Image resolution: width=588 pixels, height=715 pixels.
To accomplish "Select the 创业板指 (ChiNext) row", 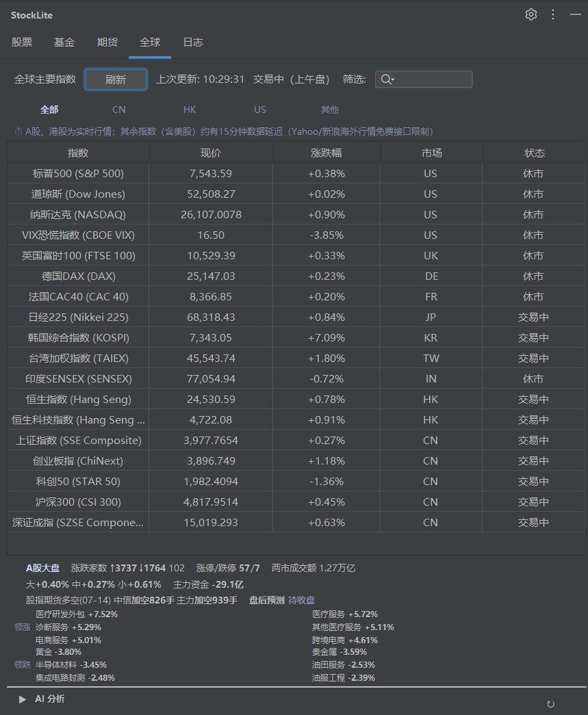I will (296, 460).
